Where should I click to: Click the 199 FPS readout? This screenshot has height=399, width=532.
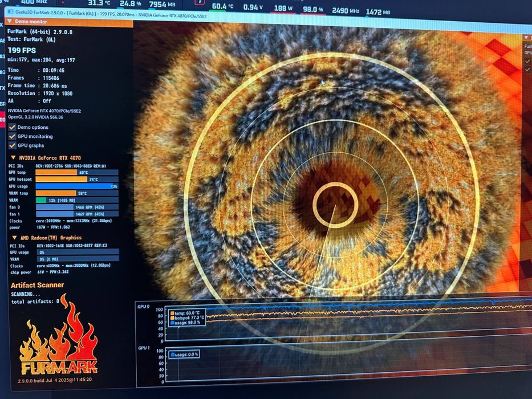click(x=22, y=50)
